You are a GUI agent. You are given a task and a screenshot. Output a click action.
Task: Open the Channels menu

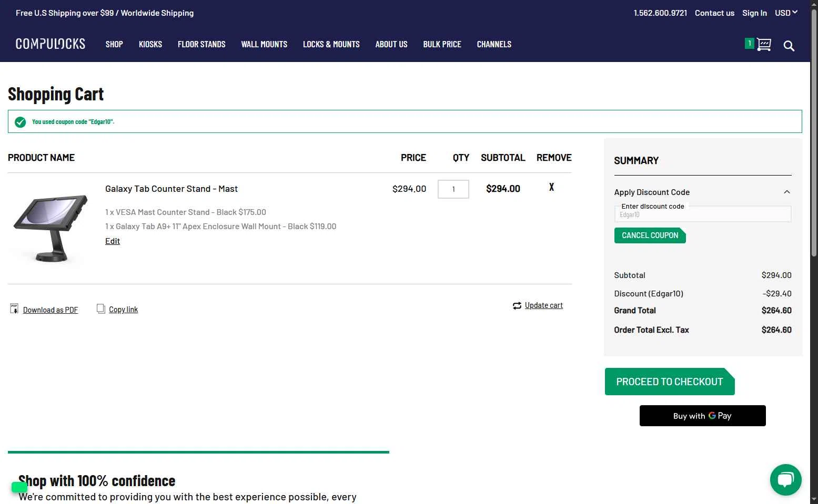pos(494,44)
